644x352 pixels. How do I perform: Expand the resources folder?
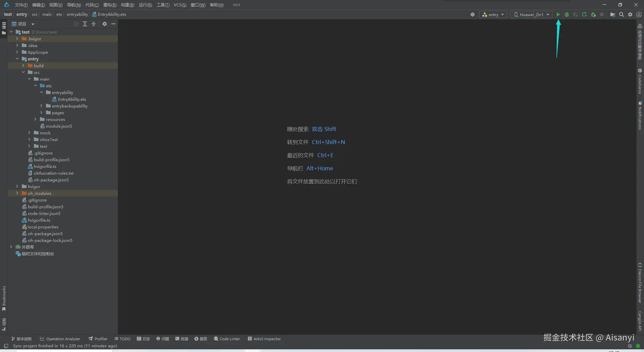(36, 119)
